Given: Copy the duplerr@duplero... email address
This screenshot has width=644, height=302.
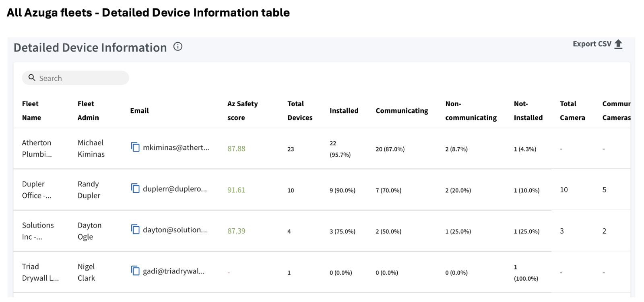Looking at the screenshot, I should click(135, 188).
